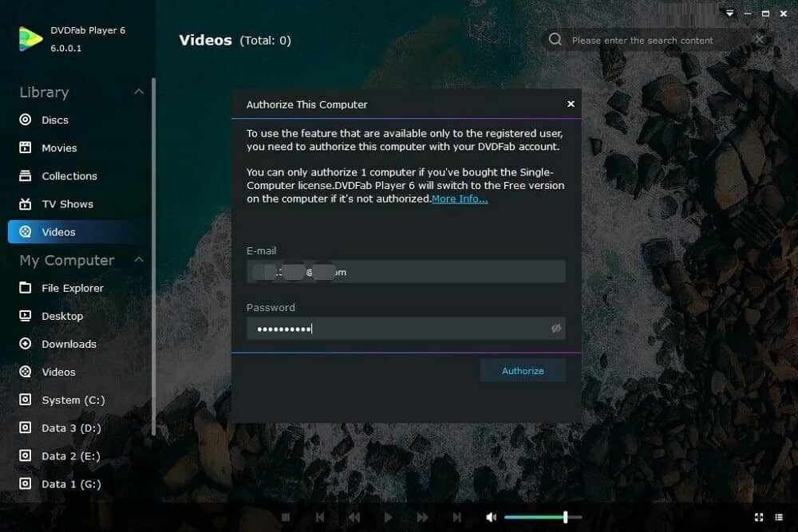This screenshot has width=798, height=532.
Task: Click the Movies film icon
Action: click(x=25, y=148)
